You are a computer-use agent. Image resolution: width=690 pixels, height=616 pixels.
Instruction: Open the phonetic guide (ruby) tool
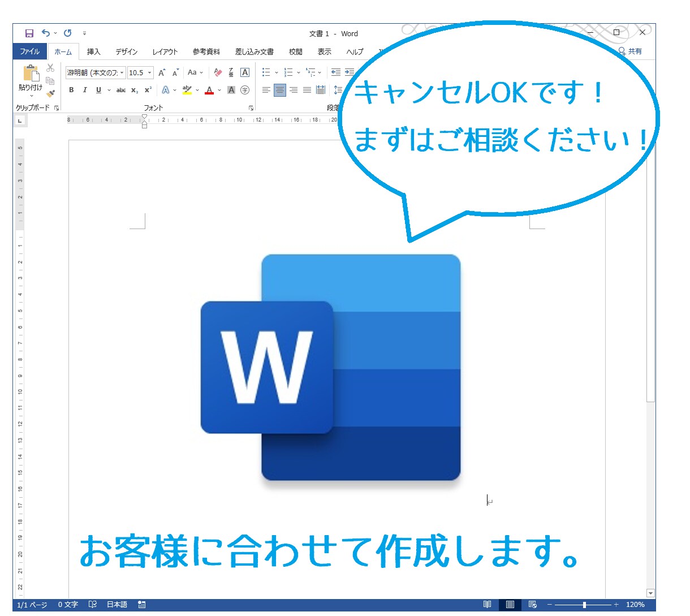point(231,72)
